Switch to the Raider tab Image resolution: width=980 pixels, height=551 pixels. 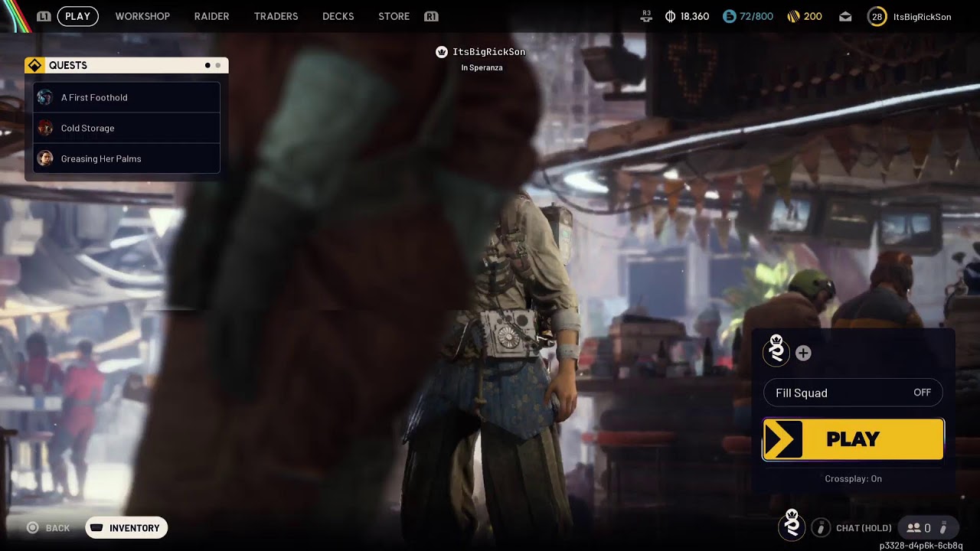(211, 16)
